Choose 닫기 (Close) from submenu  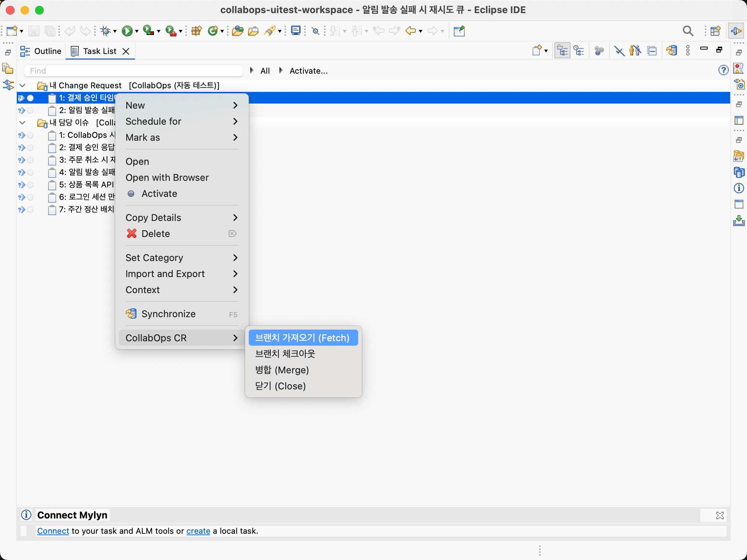pos(303,386)
